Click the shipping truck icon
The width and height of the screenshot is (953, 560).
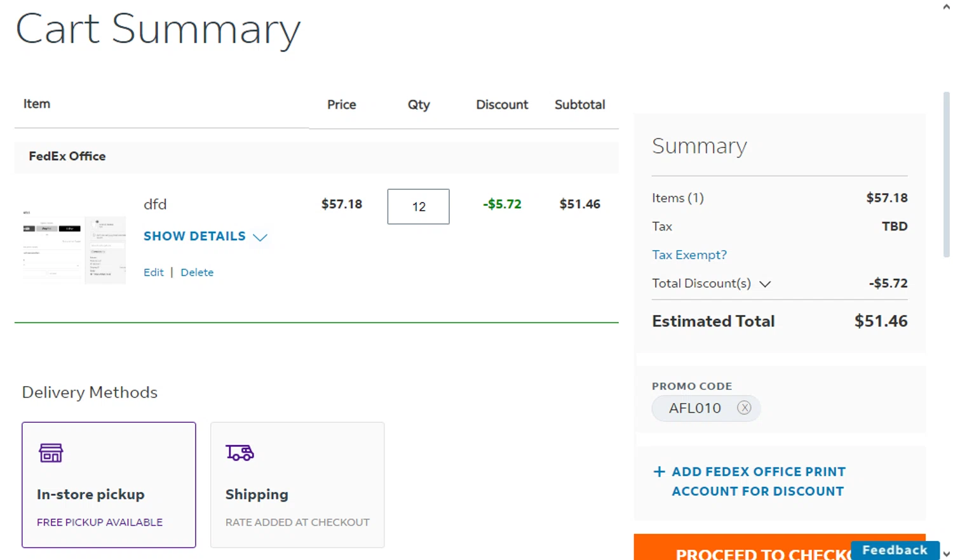(x=240, y=453)
